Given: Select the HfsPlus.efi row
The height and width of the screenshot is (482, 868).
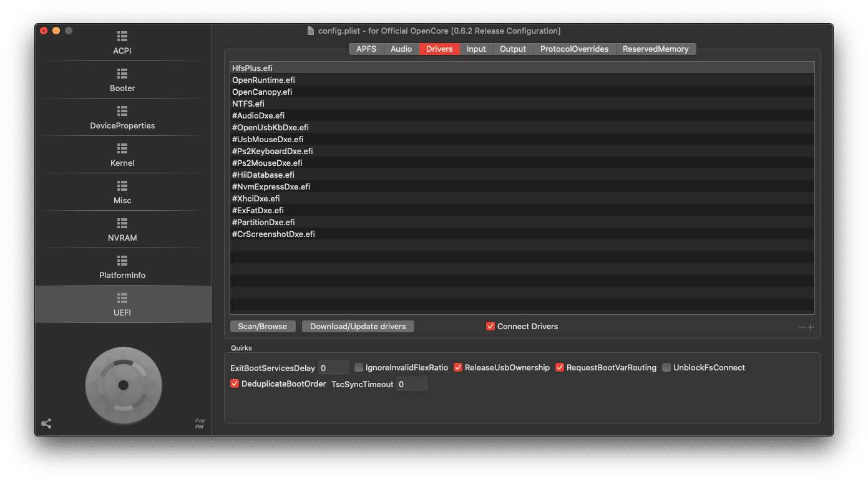Looking at the screenshot, I should coord(522,68).
